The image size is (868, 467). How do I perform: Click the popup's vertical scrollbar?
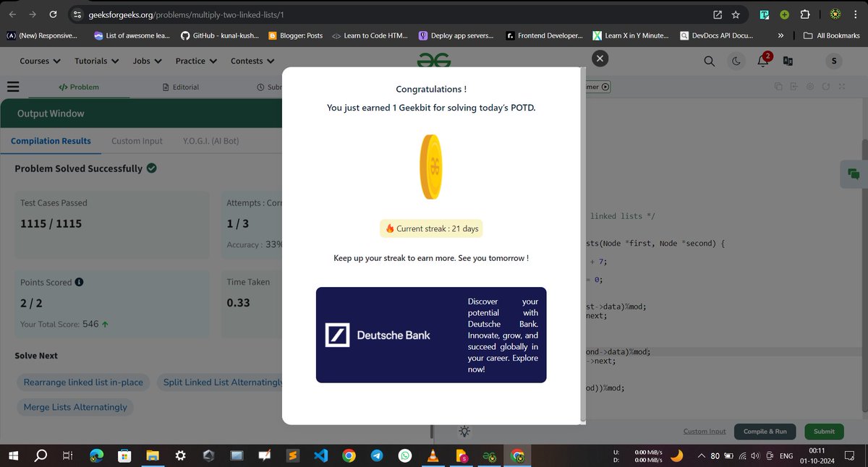point(583,246)
